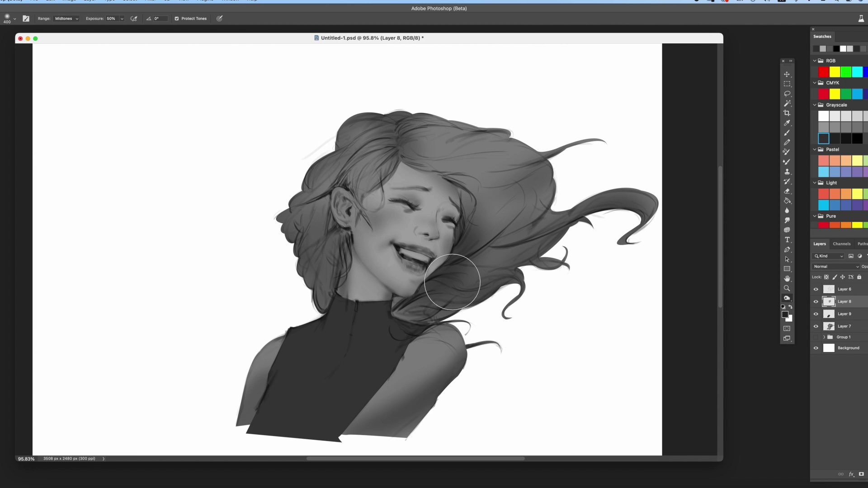868x488 pixels.
Task: Select the Horizontal Type tool
Action: click(787, 240)
